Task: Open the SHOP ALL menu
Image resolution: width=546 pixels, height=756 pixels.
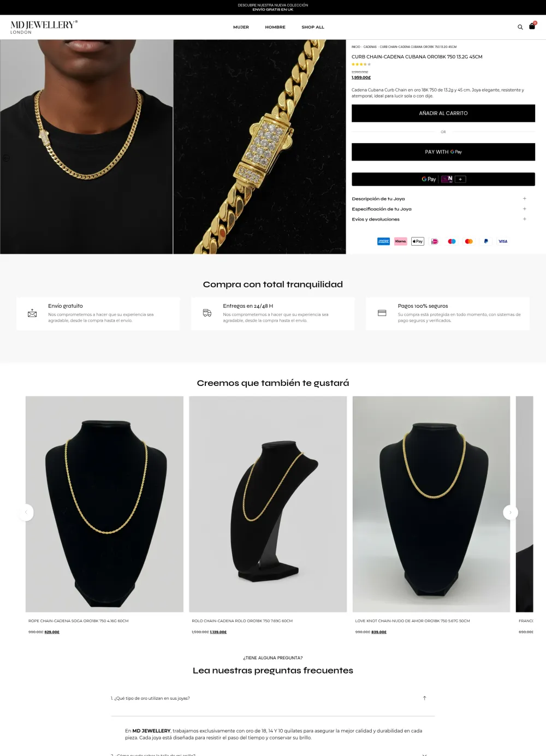Action: (313, 27)
